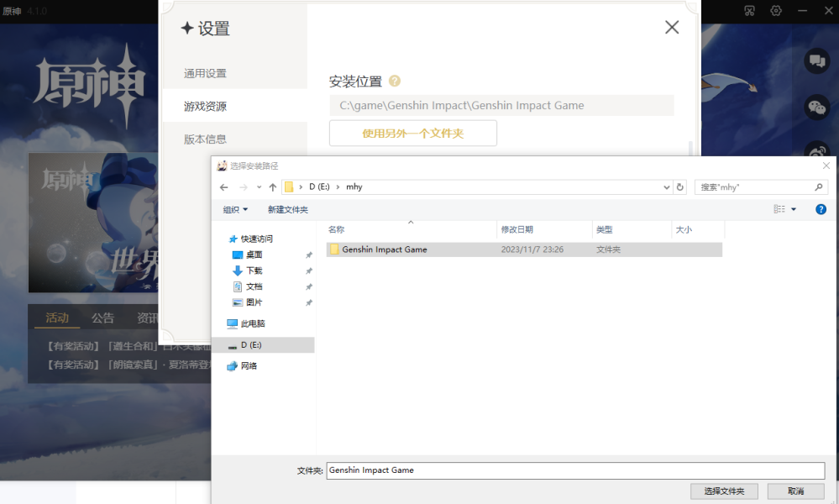Click the 文件夹 name input field
Screen dimensions: 839x504
click(575, 470)
